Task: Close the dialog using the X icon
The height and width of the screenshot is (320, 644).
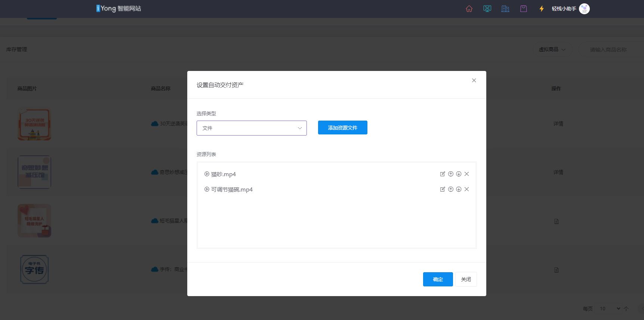Action: (x=474, y=80)
